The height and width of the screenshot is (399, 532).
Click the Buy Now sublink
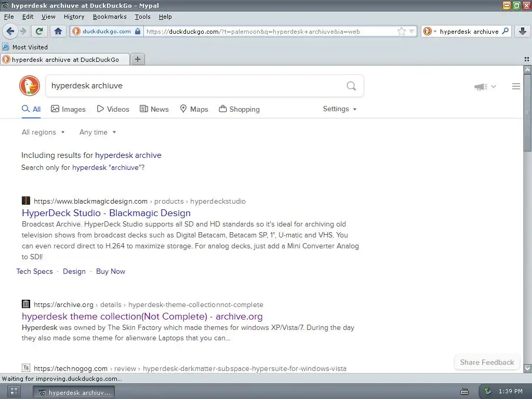111,271
